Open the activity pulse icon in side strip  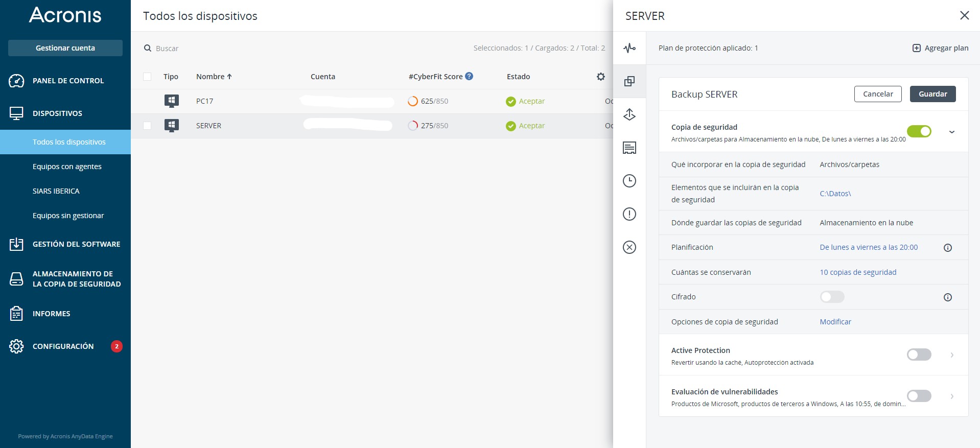point(629,48)
